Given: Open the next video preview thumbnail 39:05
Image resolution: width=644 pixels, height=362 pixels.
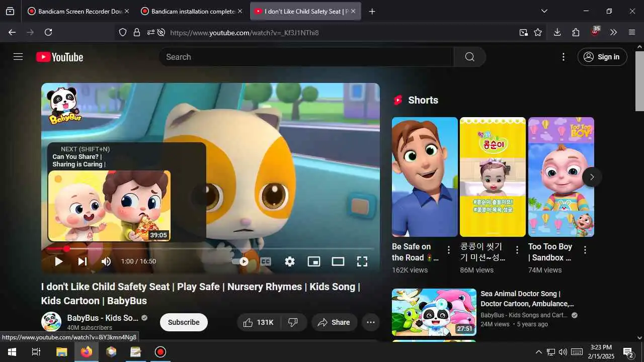Looking at the screenshot, I should [x=109, y=206].
